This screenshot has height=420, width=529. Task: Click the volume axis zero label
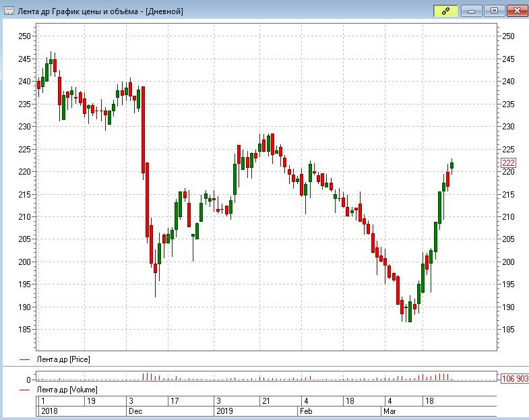click(x=29, y=380)
